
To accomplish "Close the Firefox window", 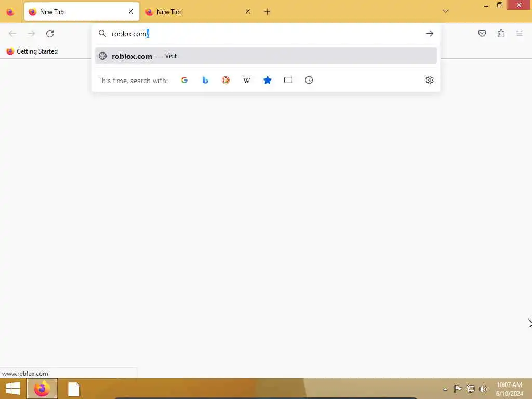I will click(519, 5).
